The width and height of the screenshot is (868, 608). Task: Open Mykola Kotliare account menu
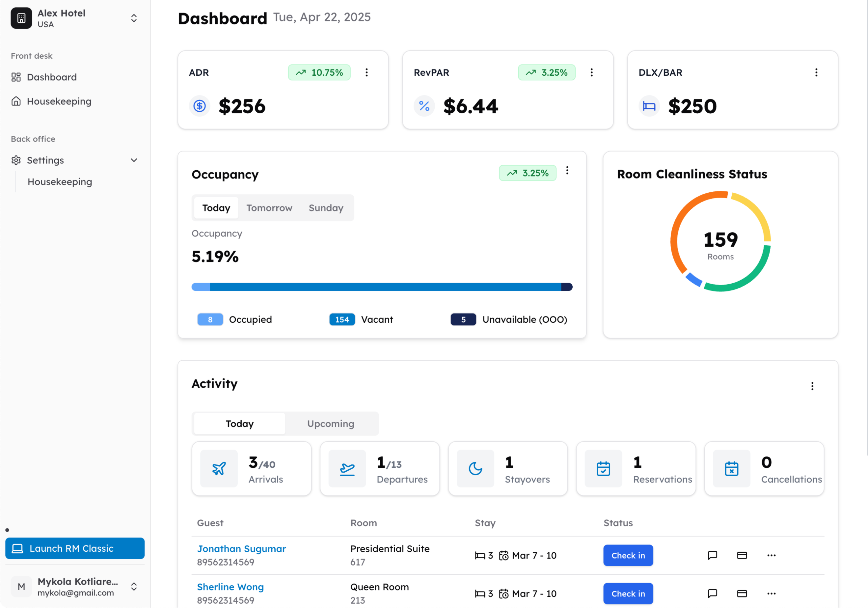[134, 586]
